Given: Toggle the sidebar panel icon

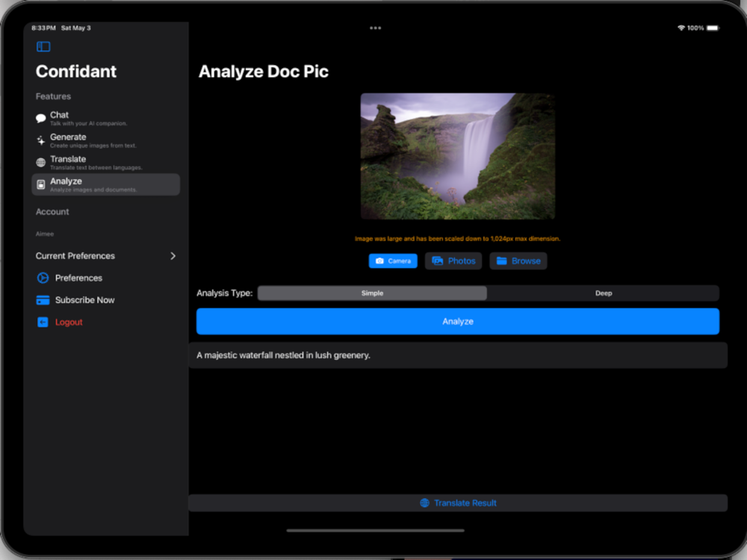Looking at the screenshot, I should pos(43,46).
